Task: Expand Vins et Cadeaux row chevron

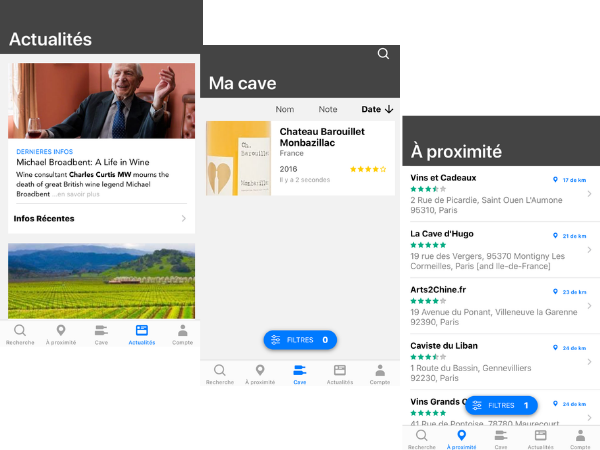Action: 589,194
